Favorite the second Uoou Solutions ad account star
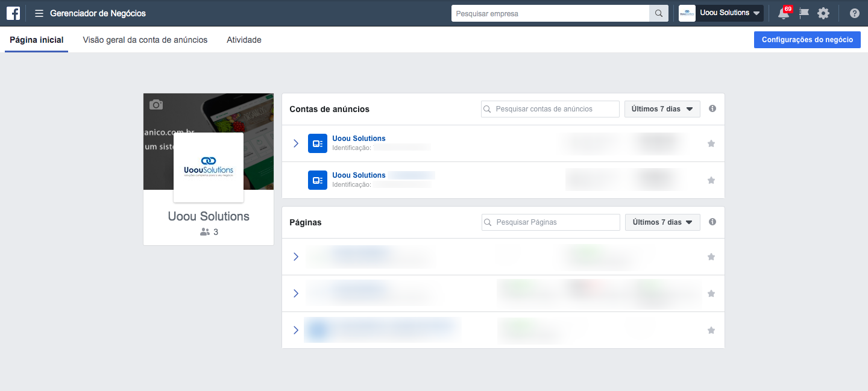868x391 pixels. coord(711,180)
